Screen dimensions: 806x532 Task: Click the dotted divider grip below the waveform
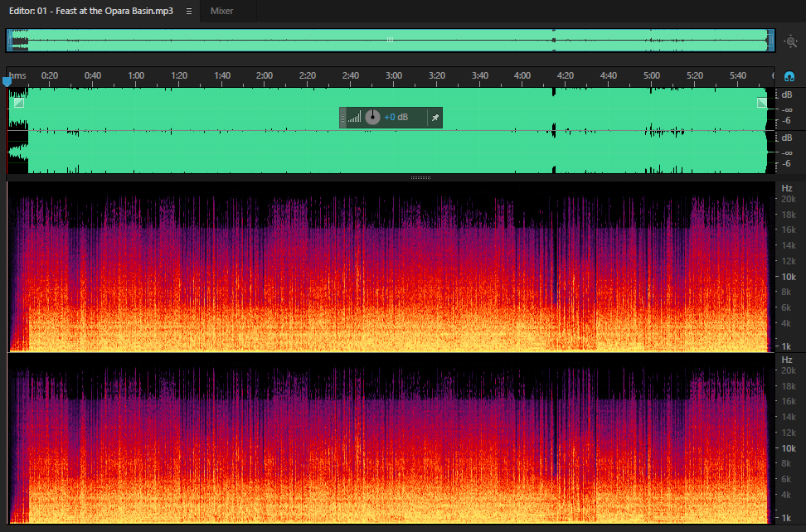[x=420, y=177]
